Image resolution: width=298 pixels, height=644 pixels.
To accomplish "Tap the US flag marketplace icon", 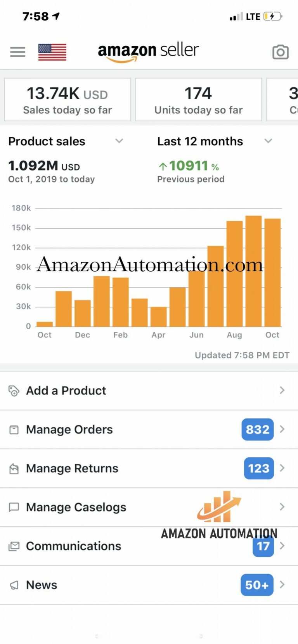I will pyautogui.click(x=52, y=52).
